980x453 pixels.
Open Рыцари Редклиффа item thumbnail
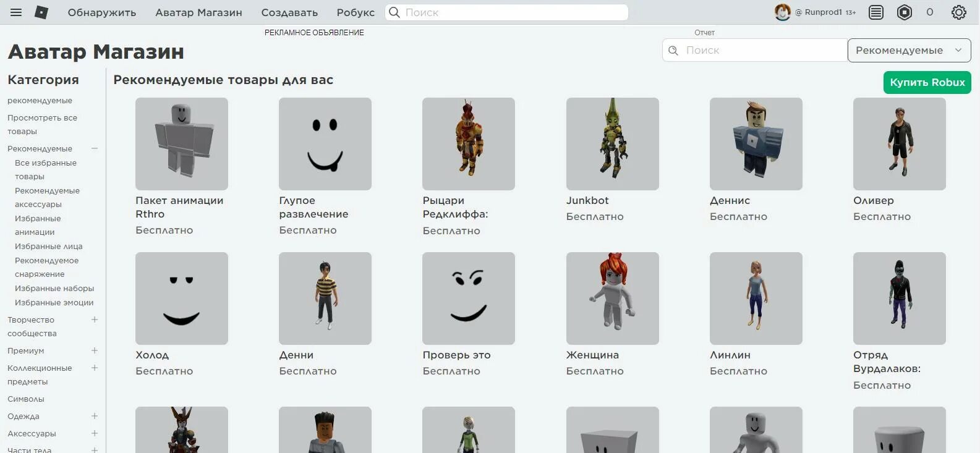469,144
